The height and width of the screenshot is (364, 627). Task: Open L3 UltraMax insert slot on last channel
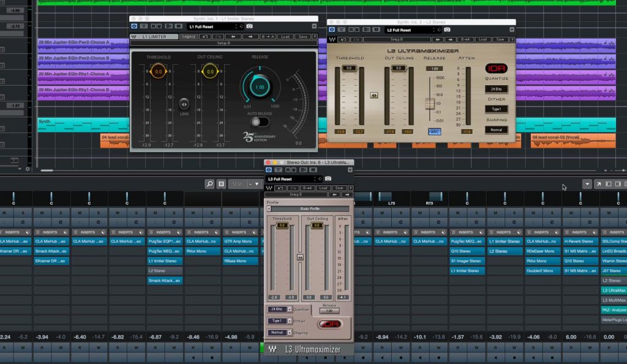point(614,291)
